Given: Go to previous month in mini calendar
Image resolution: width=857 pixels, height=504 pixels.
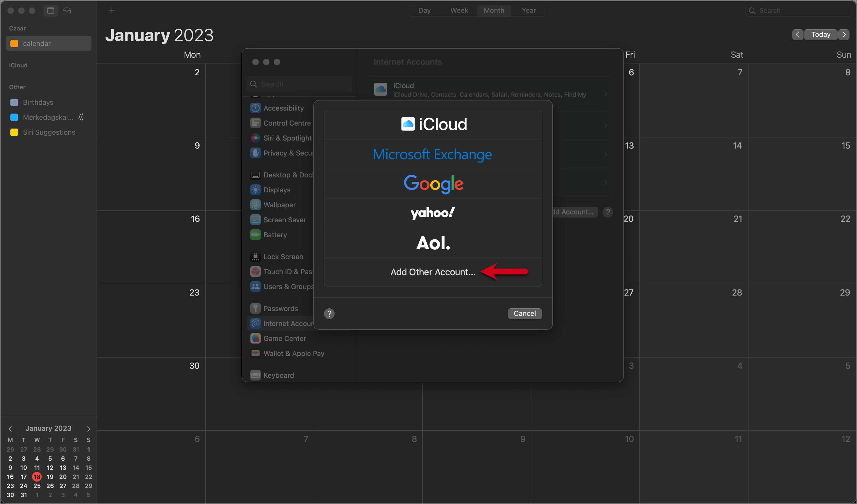Looking at the screenshot, I should pos(10,429).
